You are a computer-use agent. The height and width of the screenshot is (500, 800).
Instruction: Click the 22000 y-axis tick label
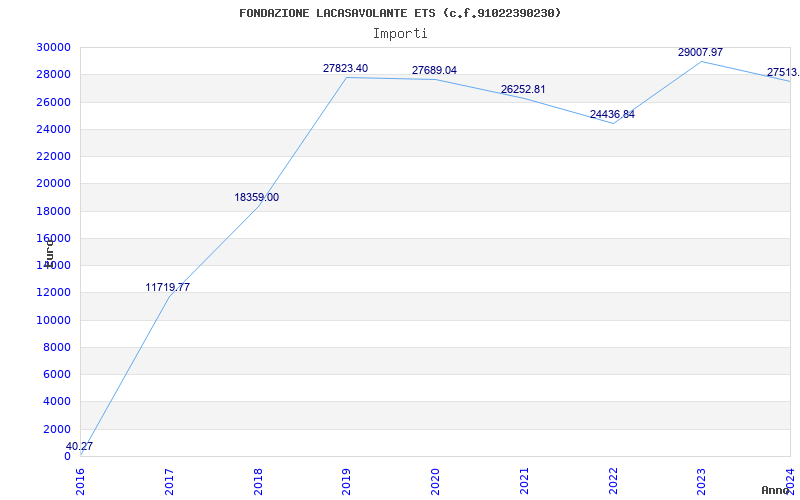click(53, 156)
